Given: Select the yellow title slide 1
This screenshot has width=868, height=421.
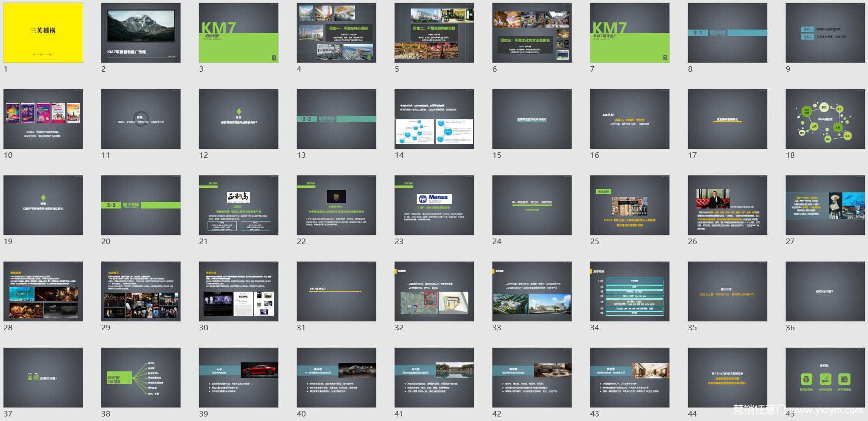Looking at the screenshot, I should click(x=43, y=33).
